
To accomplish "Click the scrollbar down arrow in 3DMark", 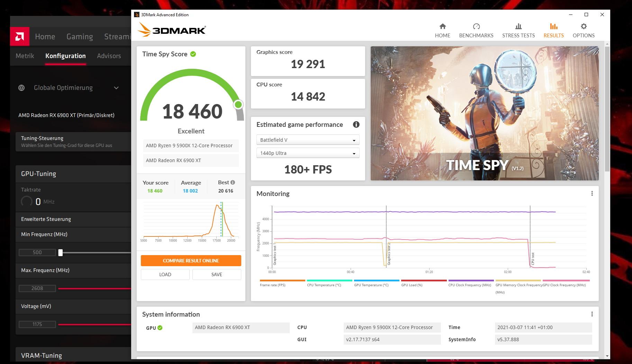I will coord(607,356).
